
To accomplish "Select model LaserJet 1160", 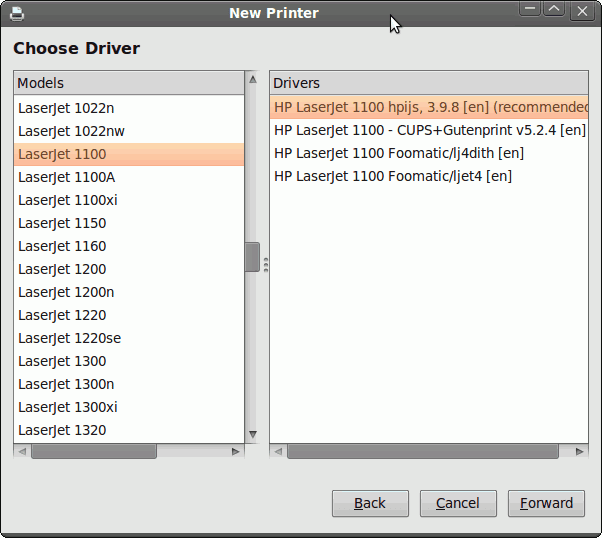I will [x=129, y=246].
